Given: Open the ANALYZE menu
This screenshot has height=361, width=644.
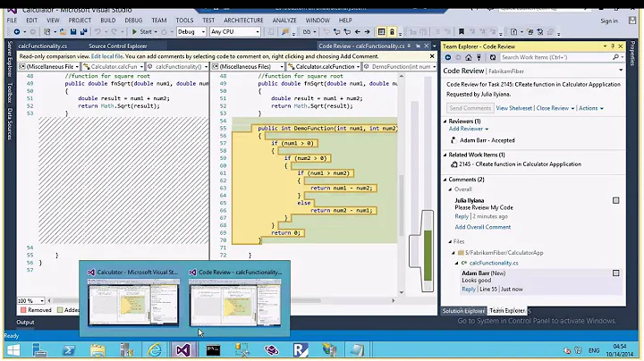Looking at the screenshot, I should [284, 20].
